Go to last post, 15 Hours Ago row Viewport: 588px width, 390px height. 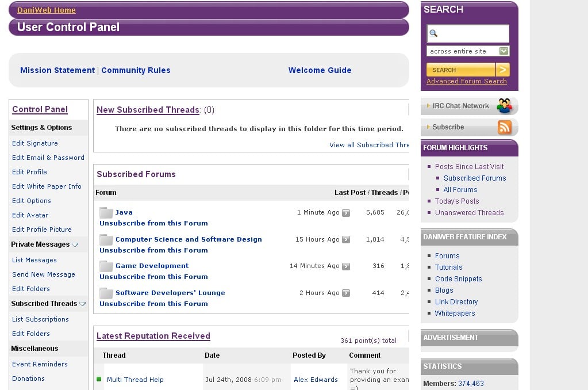pos(346,239)
